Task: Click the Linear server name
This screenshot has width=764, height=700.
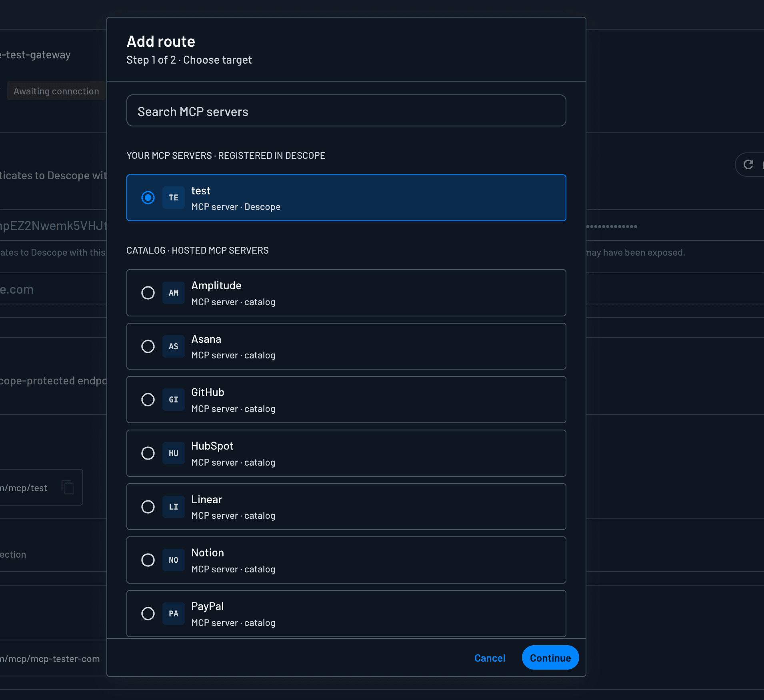Action: click(x=207, y=500)
